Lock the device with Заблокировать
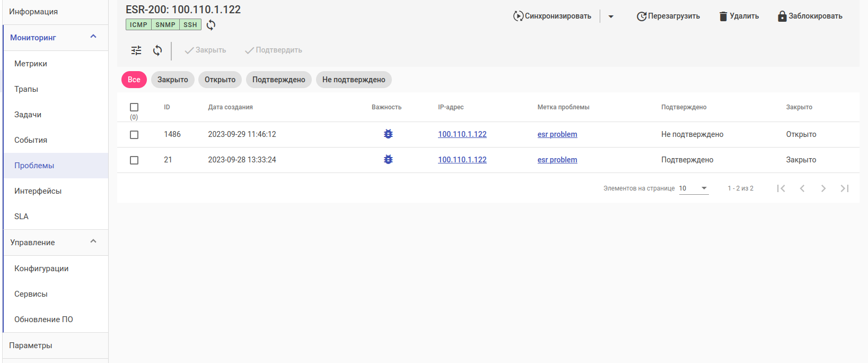 pyautogui.click(x=810, y=16)
